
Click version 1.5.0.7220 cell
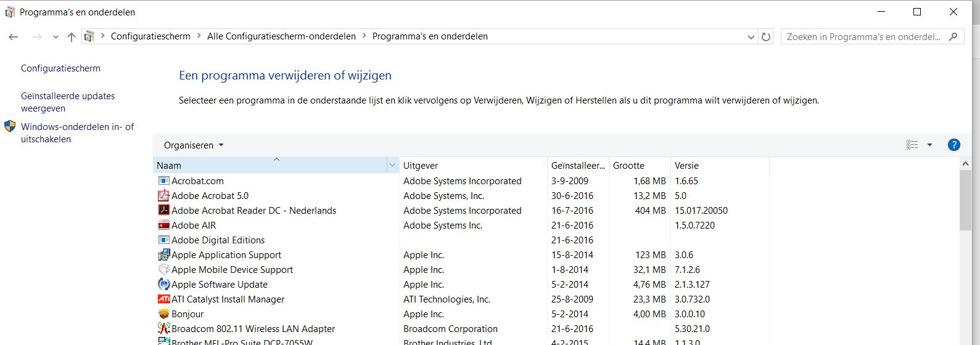pyautogui.click(x=694, y=225)
